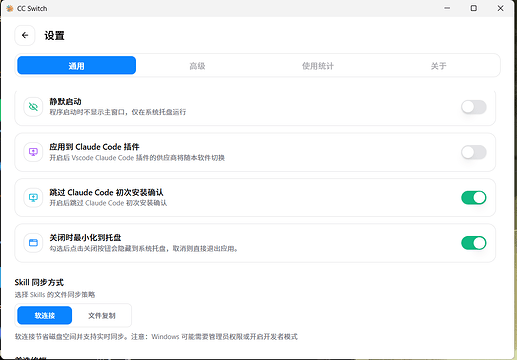Click the CC Switch window title
The height and width of the screenshot is (360, 517).
32,8
